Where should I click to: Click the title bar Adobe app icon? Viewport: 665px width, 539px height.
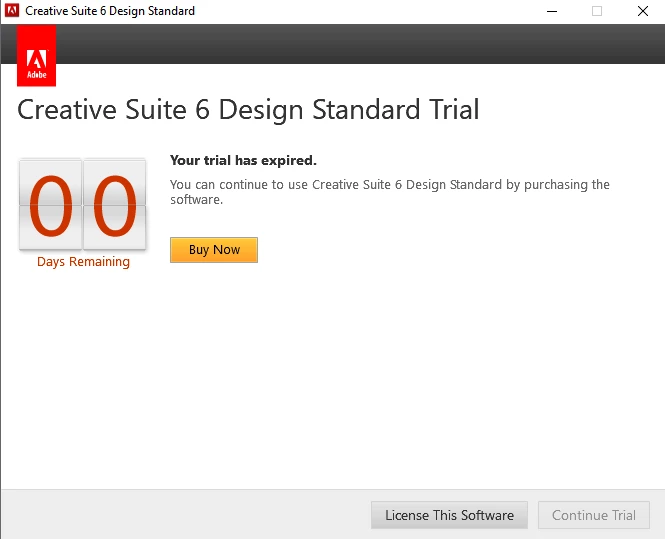[x=12, y=11]
